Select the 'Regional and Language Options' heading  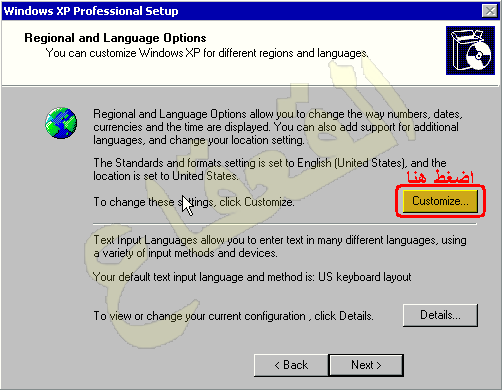coord(115,38)
